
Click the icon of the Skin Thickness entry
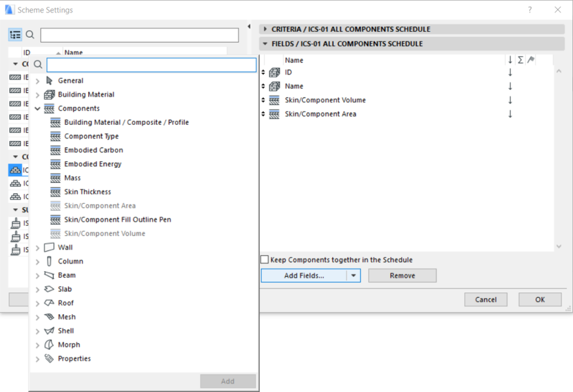pyautogui.click(x=56, y=191)
